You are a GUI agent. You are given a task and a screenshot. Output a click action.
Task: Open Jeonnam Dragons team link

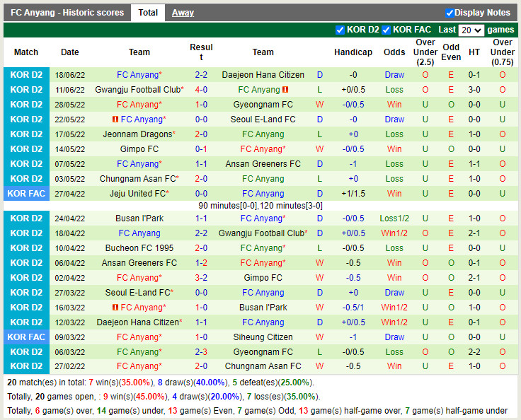click(137, 134)
